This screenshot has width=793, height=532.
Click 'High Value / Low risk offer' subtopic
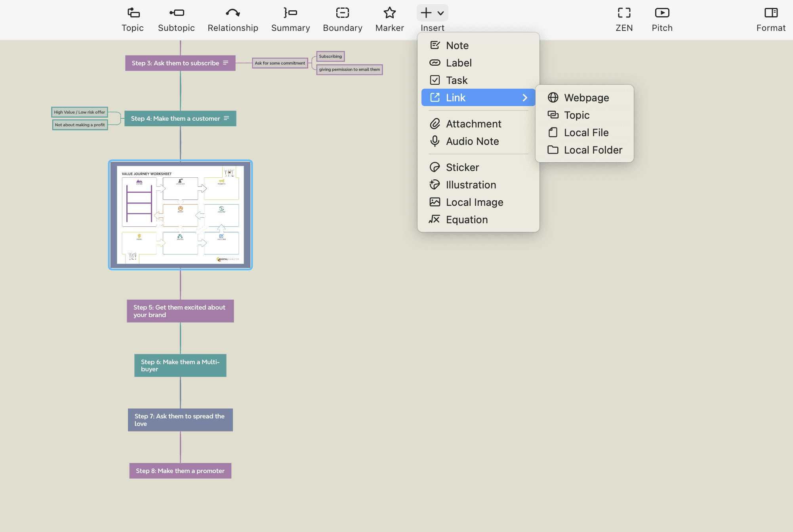click(x=80, y=112)
